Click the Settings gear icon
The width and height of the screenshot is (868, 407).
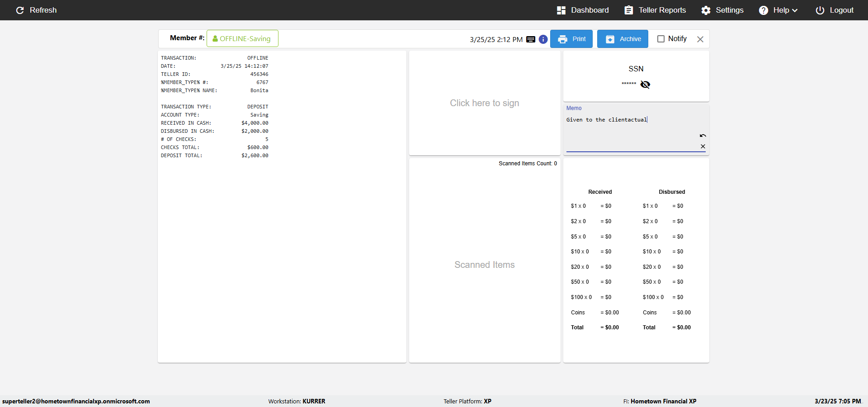click(706, 10)
